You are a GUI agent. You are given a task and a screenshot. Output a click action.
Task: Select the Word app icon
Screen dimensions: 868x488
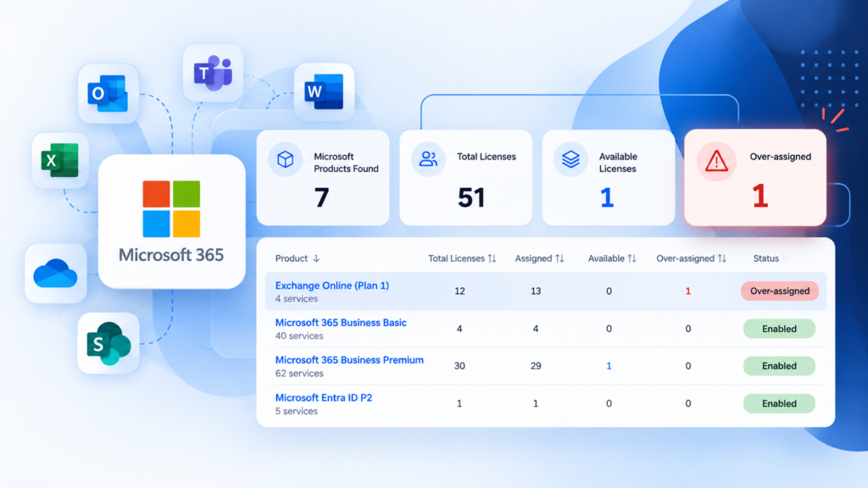pyautogui.click(x=324, y=91)
